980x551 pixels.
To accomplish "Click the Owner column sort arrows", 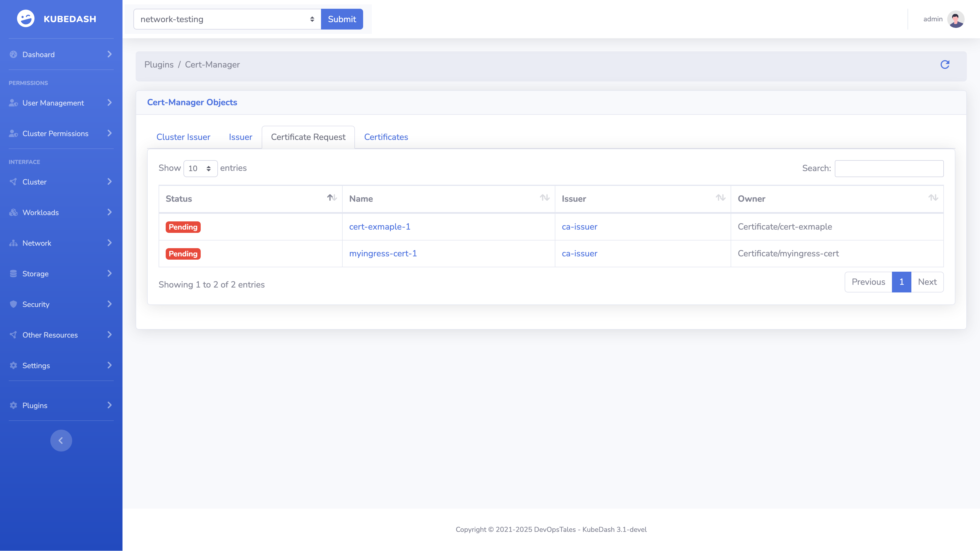I will (933, 198).
